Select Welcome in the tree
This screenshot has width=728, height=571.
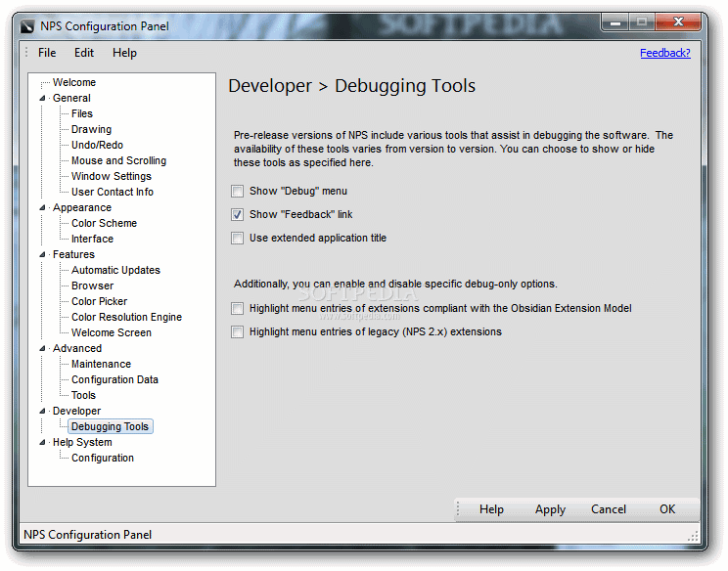[74, 82]
